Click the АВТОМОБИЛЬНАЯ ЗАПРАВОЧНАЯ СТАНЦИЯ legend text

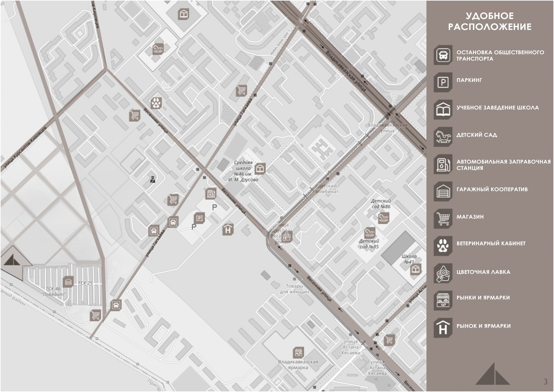503,165
